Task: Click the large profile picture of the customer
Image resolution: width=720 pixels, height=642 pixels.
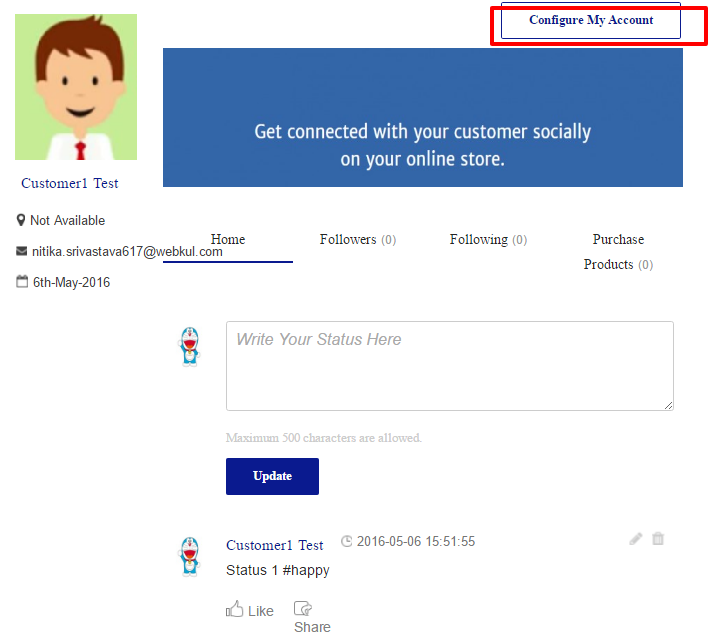Action: coord(76,87)
